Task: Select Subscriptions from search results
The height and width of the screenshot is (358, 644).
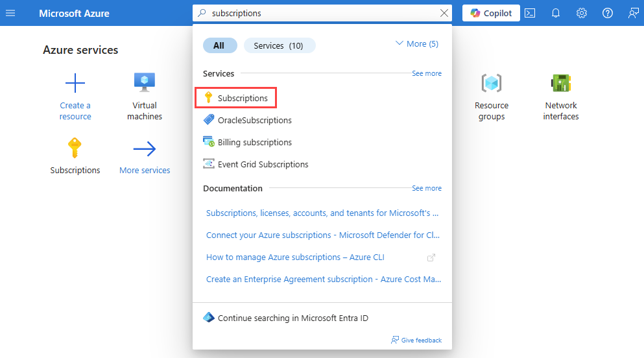Action: click(x=242, y=98)
